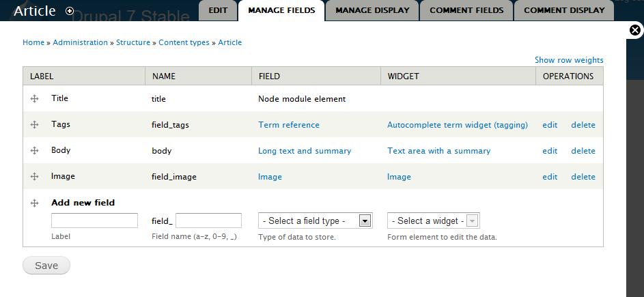
Task: Click the 'Type of data to store.' hint text
Action: (x=297, y=237)
